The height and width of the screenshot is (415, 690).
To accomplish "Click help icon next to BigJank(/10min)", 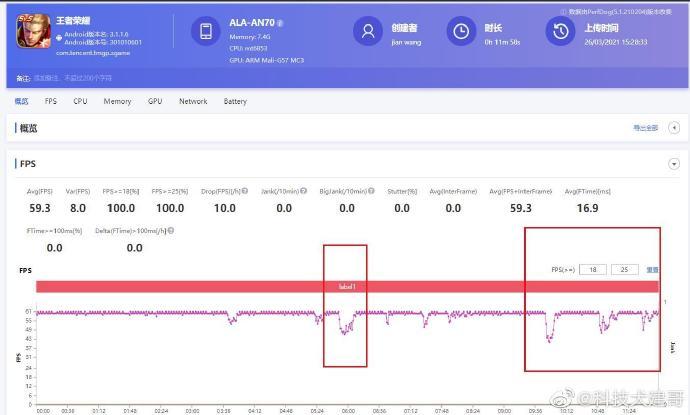I will [x=371, y=191].
